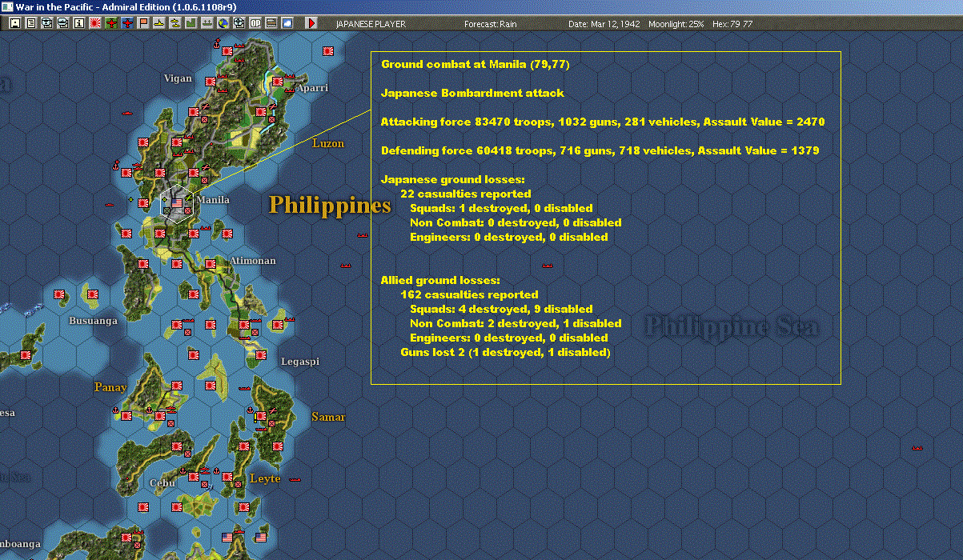
Task: Click the 'Date: Mar 12, 1942' status entry
Action: click(x=604, y=24)
